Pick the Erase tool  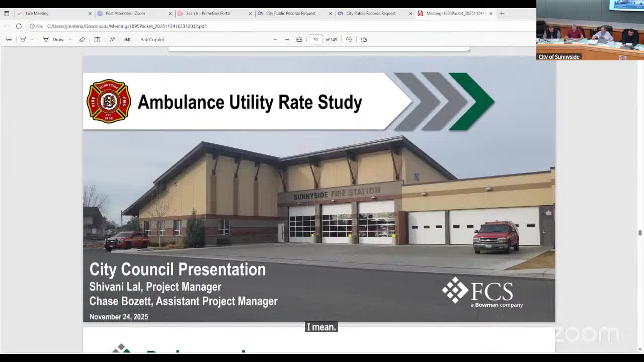(82, 39)
